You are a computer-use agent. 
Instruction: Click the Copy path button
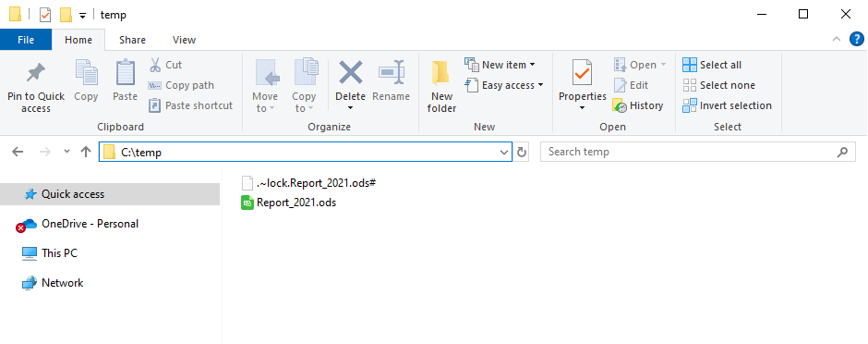(x=180, y=85)
